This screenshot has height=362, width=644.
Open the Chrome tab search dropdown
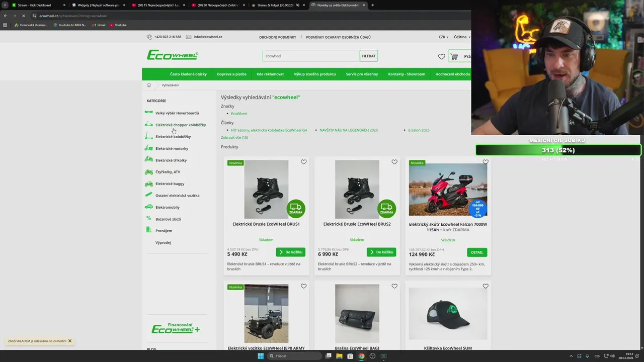pos(5,5)
